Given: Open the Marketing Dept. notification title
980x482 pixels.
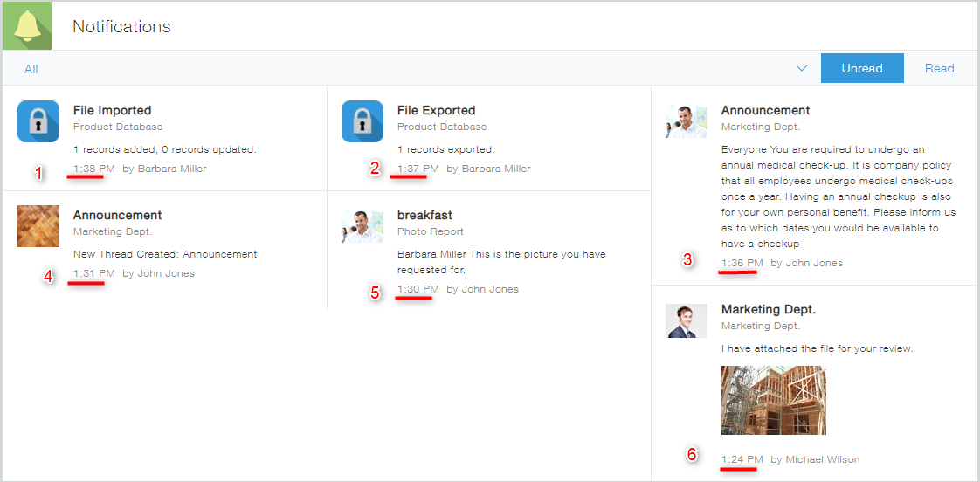Looking at the screenshot, I should [x=768, y=309].
